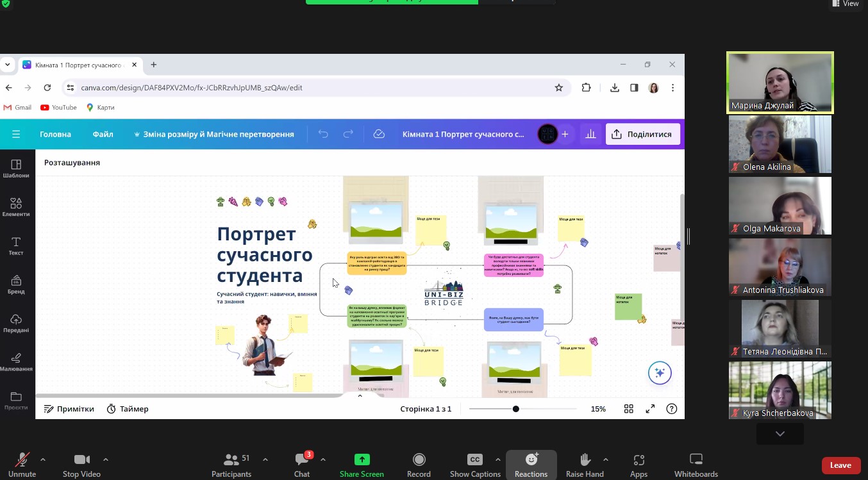
Task: Enter Canva fullscreen presentation mode
Action: (x=650, y=409)
